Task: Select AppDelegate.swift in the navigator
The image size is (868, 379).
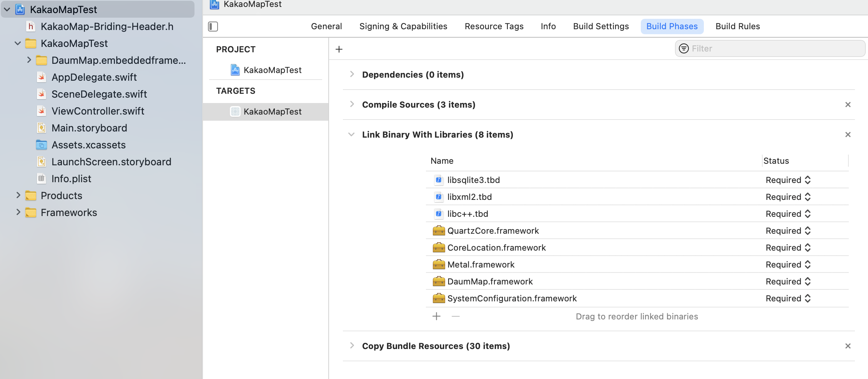Action: click(x=94, y=77)
